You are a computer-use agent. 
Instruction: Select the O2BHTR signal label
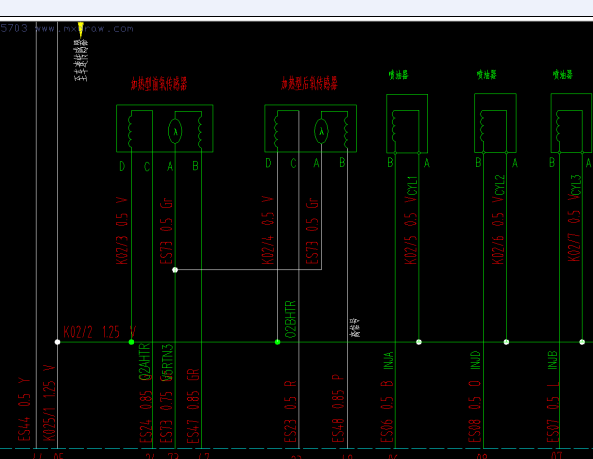pos(290,319)
